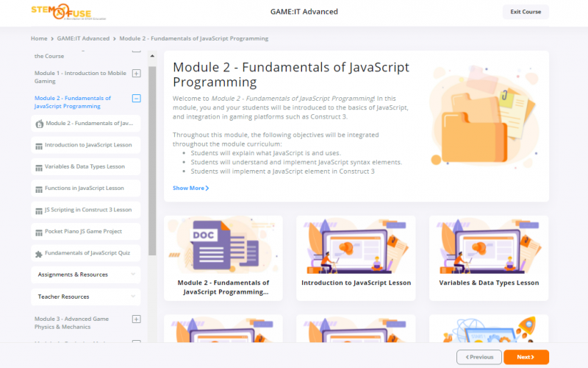Open the Home breadcrumb link
This screenshot has width=588, height=368.
39,38
